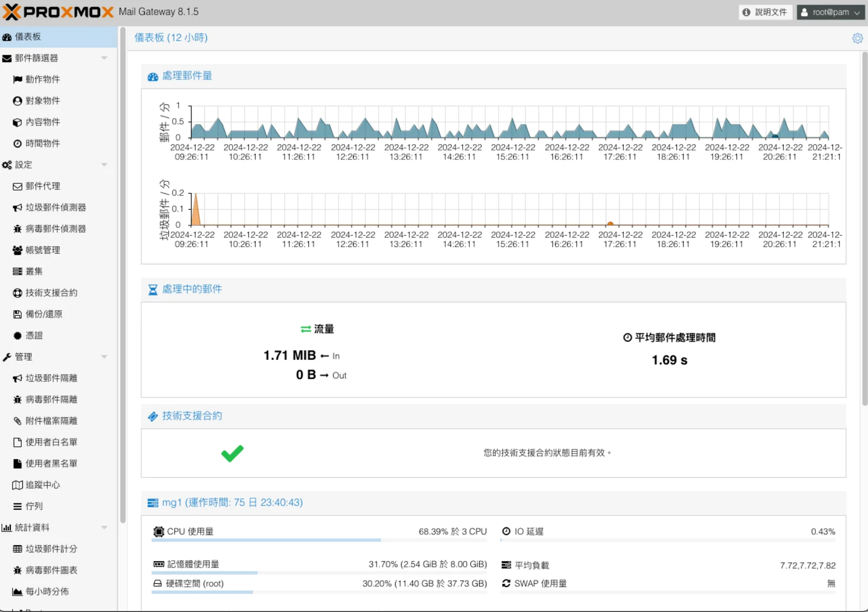The image size is (868, 612).
Task: Click the sidebar vertical scrollbar
Action: coord(123,275)
